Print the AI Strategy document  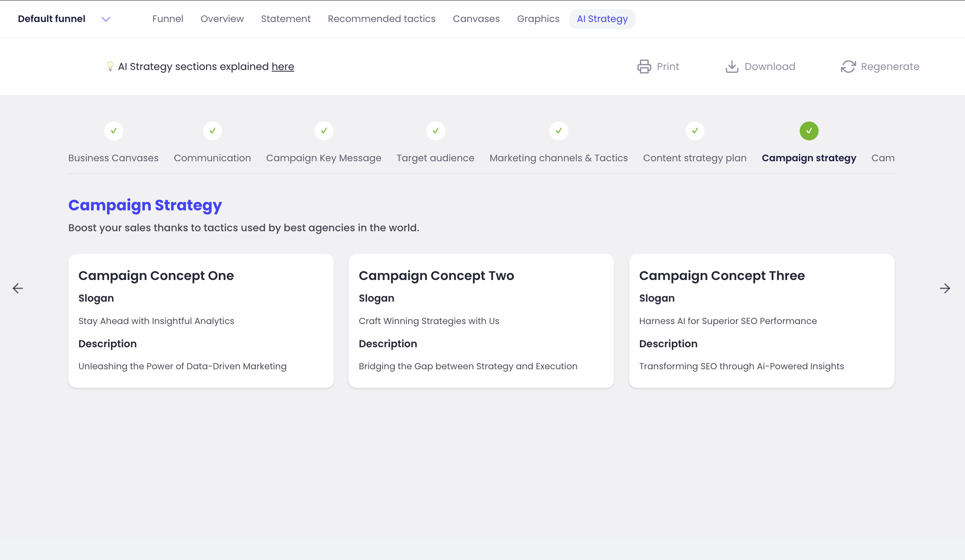[x=658, y=66]
